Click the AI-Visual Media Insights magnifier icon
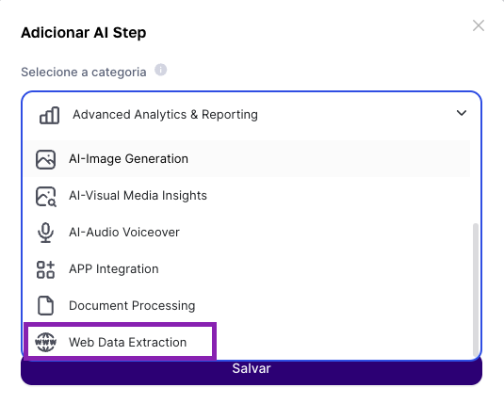Viewport: 504px width, 420px height. tap(45, 196)
